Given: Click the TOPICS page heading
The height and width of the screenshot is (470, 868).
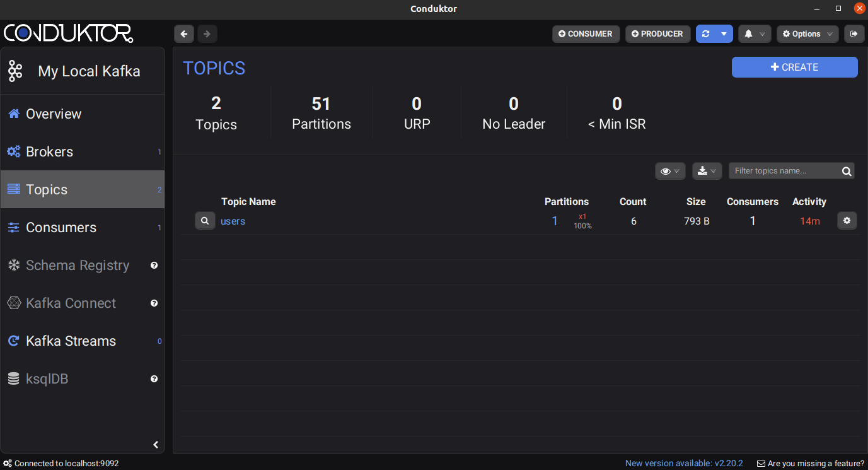Looking at the screenshot, I should pos(214,68).
